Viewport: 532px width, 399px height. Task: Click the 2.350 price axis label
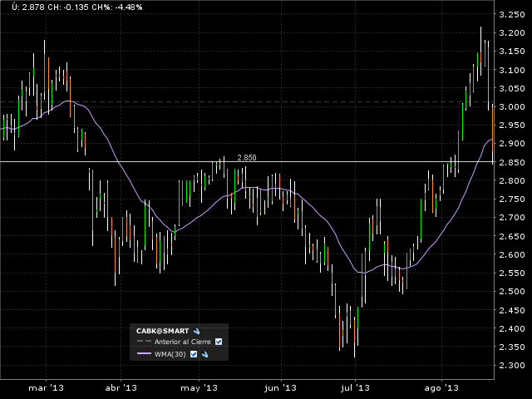coord(512,347)
